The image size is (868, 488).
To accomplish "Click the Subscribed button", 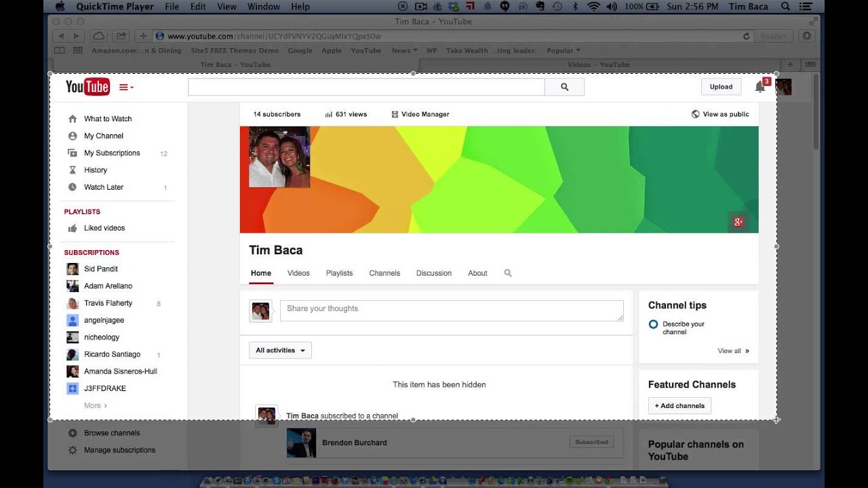I will [591, 442].
